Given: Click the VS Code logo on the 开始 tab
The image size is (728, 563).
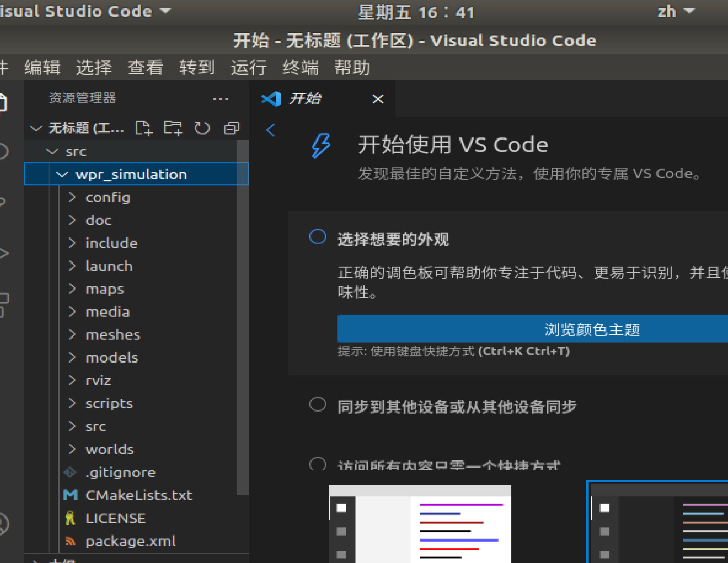Looking at the screenshot, I should pyautogui.click(x=271, y=99).
